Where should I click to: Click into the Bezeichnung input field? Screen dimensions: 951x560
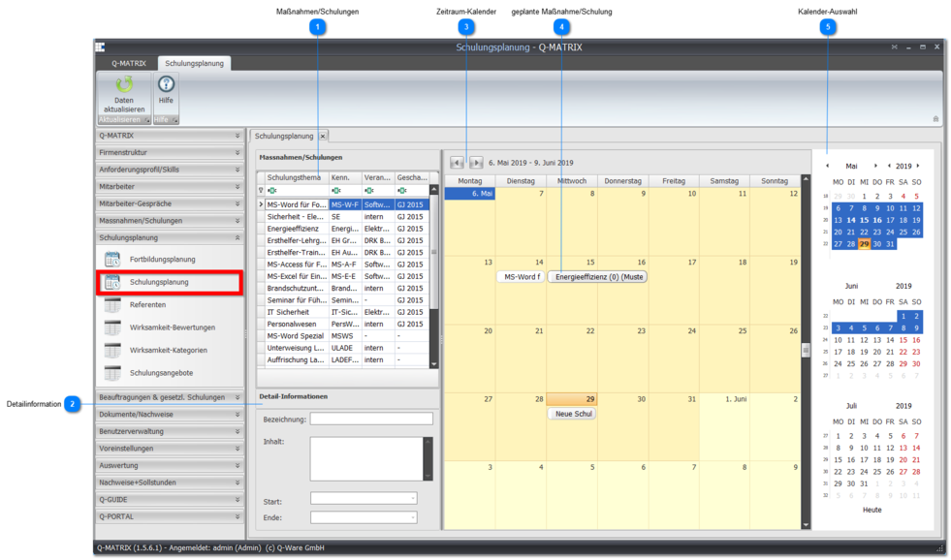(x=371, y=419)
